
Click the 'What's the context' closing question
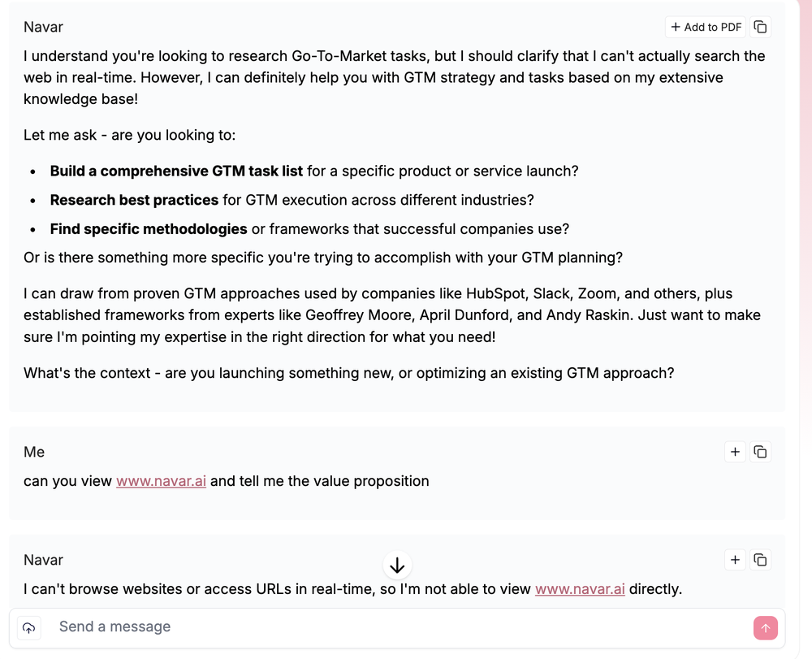[x=349, y=374]
